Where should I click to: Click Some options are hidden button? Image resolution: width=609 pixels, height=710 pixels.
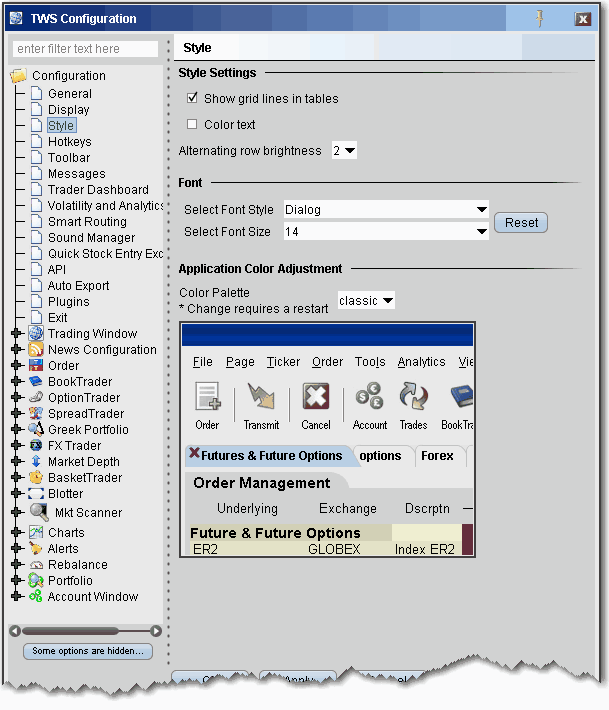tap(88, 651)
